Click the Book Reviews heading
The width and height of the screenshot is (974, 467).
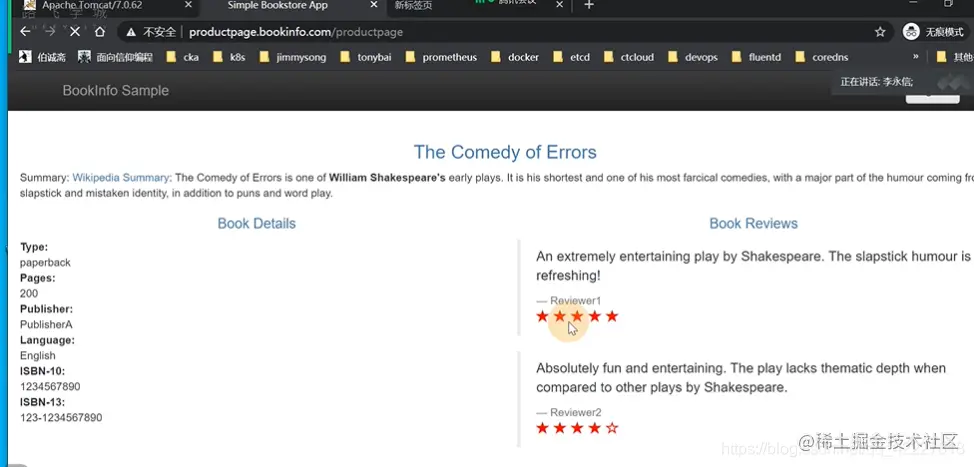(753, 224)
